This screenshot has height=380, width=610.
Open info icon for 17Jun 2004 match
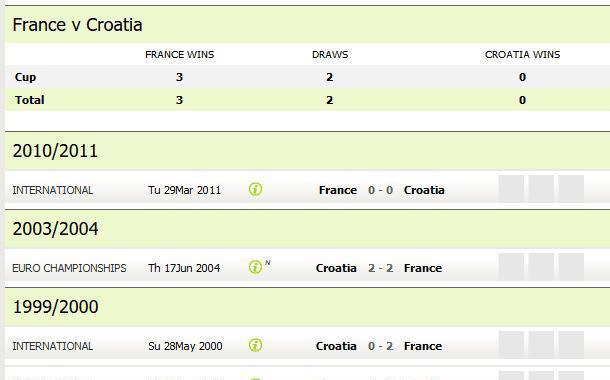pyautogui.click(x=255, y=267)
